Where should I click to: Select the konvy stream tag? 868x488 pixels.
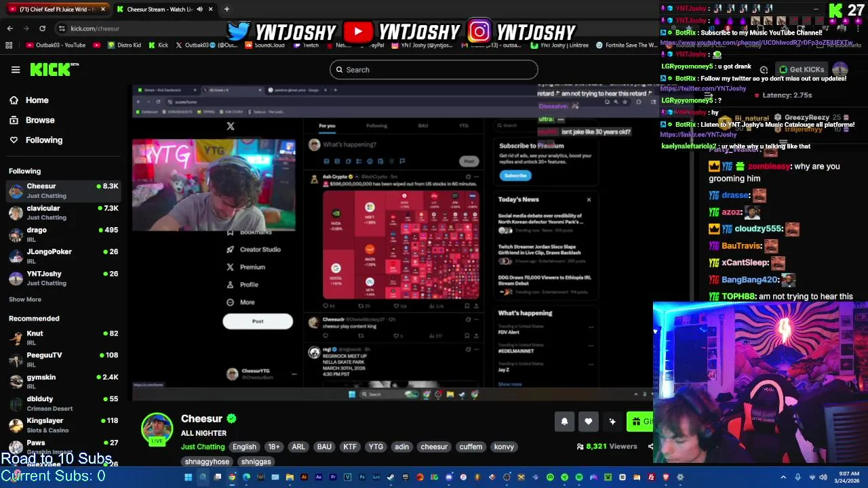pyautogui.click(x=504, y=447)
